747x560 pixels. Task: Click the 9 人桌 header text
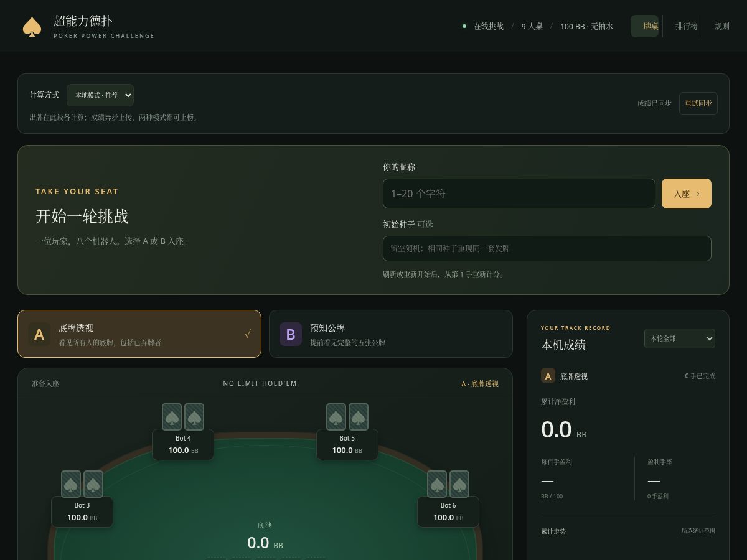tap(532, 26)
